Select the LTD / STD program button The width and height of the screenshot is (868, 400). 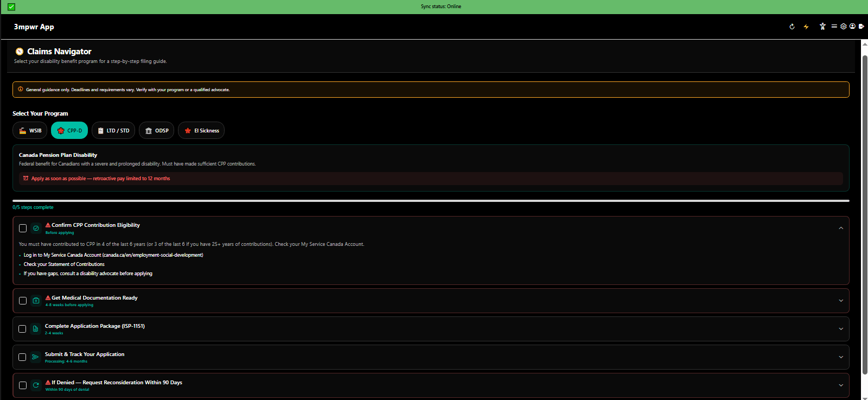coord(113,131)
